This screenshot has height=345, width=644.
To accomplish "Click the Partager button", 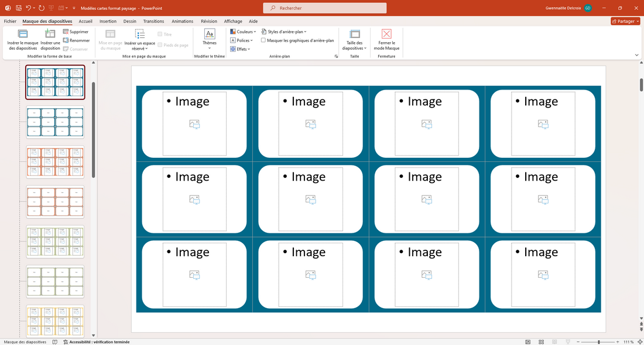I will tap(625, 21).
